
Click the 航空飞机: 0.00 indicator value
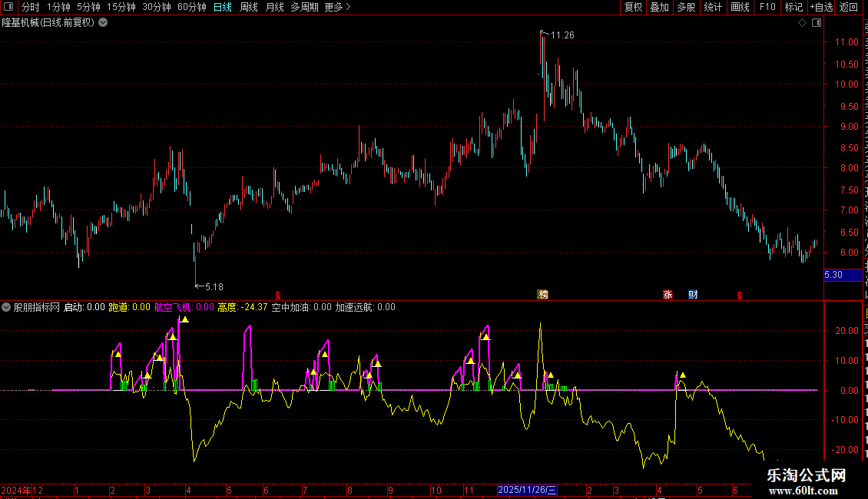pyautogui.click(x=184, y=307)
